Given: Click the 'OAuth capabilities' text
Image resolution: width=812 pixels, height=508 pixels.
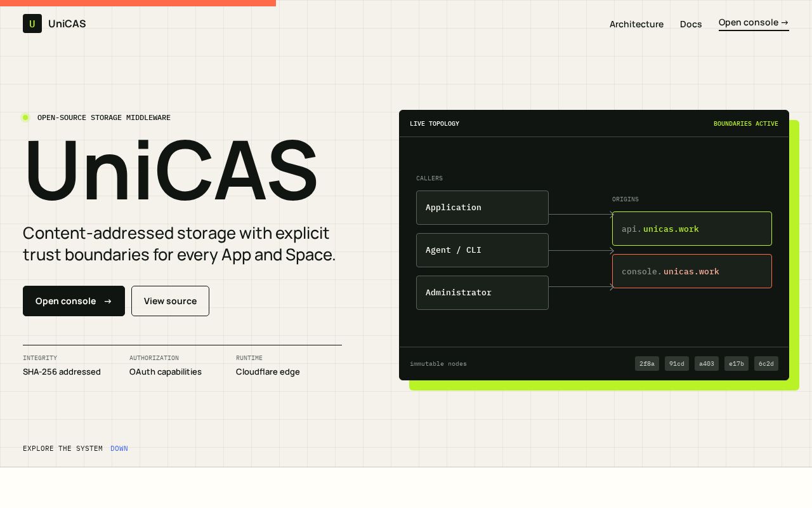Looking at the screenshot, I should click(166, 372).
